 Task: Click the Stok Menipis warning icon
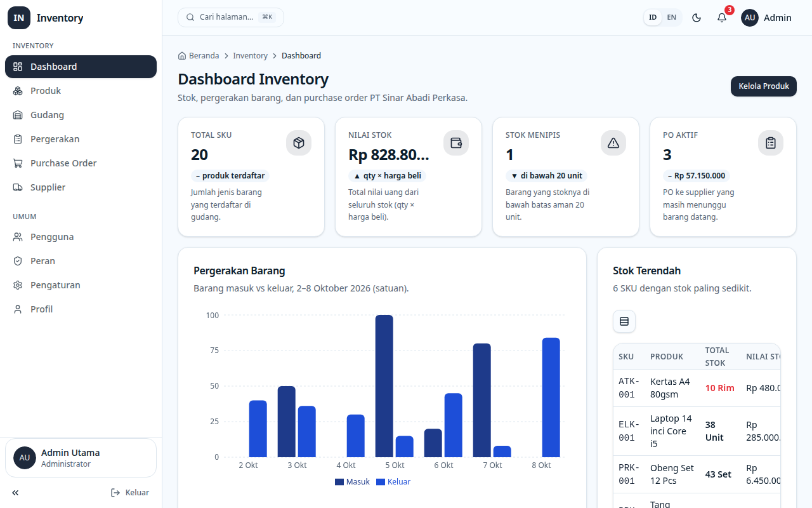click(x=613, y=143)
